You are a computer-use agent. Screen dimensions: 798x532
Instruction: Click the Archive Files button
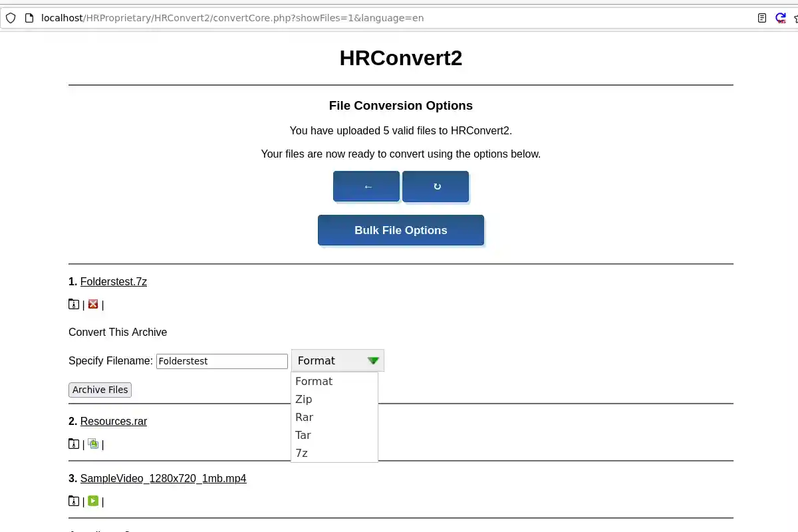click(x=100, y=390)
